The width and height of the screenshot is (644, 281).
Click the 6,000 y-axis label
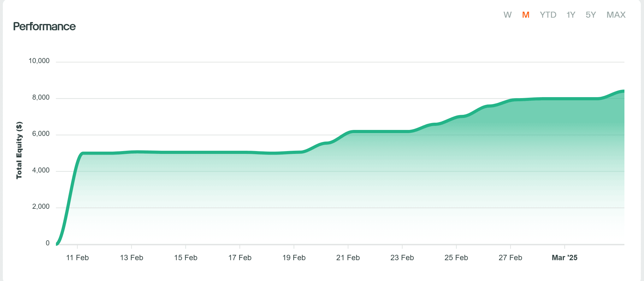coord(41,134)
